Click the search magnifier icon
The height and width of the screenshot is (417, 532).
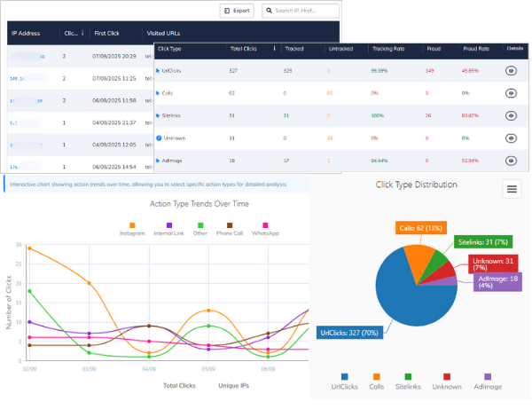pos(269,12)
